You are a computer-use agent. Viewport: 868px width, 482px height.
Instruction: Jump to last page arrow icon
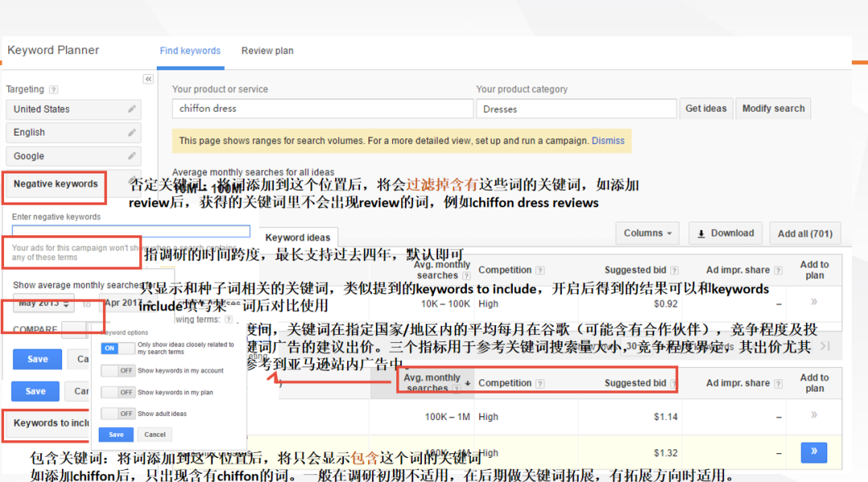[x=825, y=346]
